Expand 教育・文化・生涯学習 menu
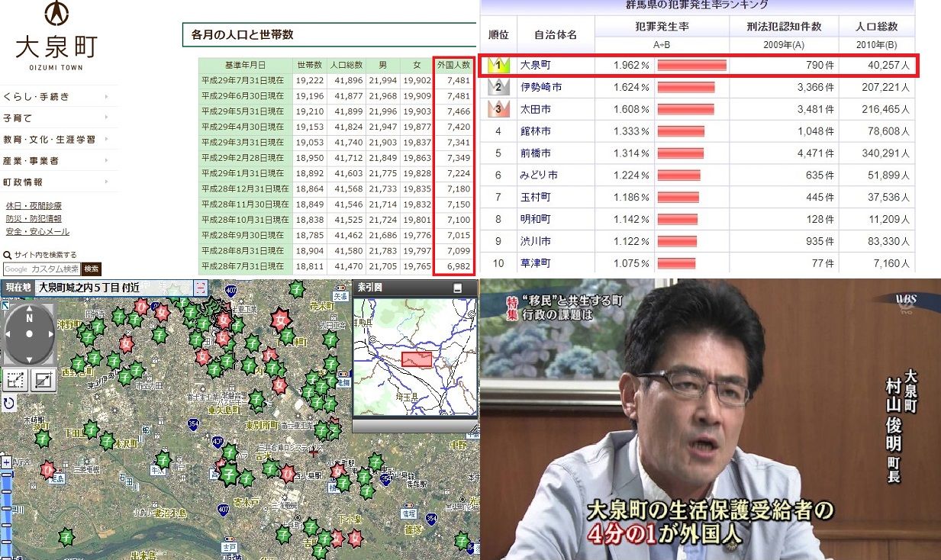Screen dimensions: 941x560 click(59, 140)
